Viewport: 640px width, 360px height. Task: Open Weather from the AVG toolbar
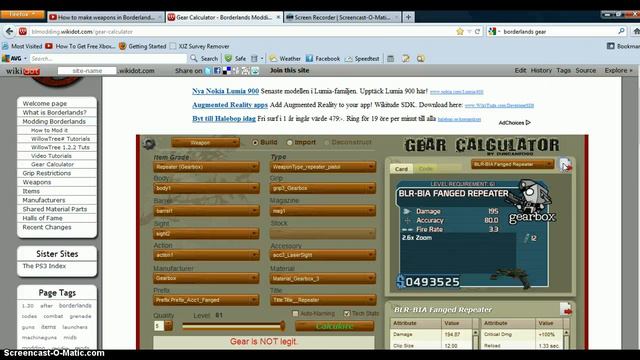click(285, 58)
